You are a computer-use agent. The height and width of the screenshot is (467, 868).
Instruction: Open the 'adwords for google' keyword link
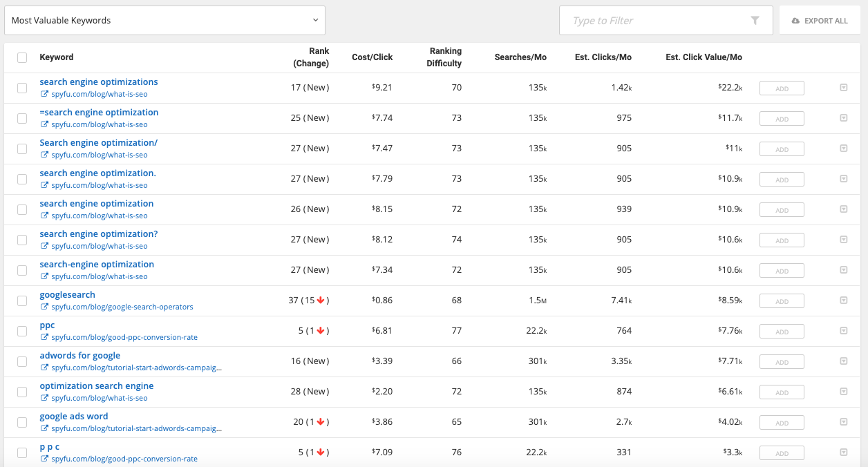click(80, 356)
